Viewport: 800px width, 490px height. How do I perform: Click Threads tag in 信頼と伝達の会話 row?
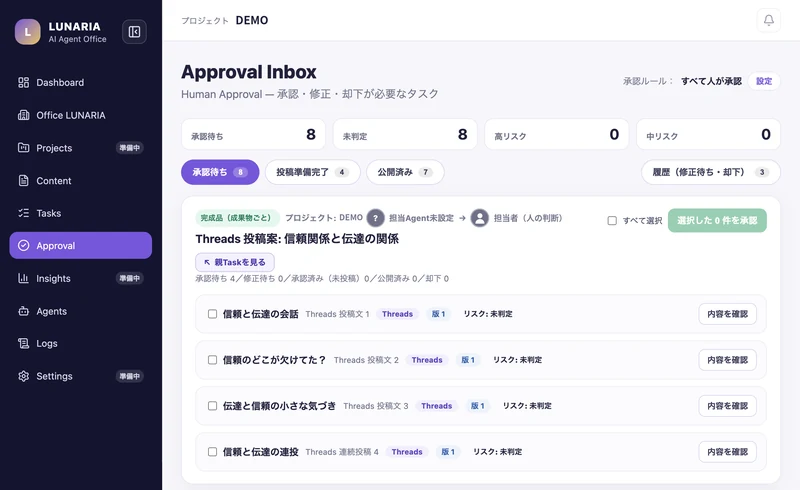(397, 314)
